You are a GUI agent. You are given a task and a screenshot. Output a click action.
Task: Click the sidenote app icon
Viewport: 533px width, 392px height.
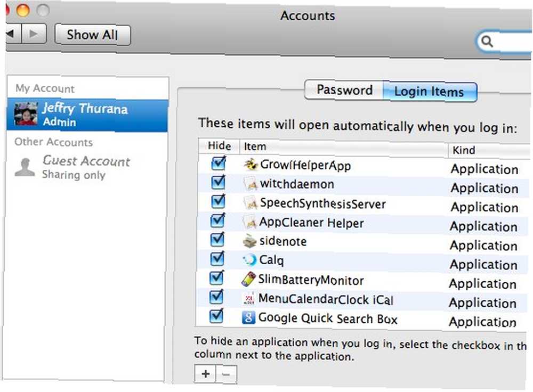(249, 241)
